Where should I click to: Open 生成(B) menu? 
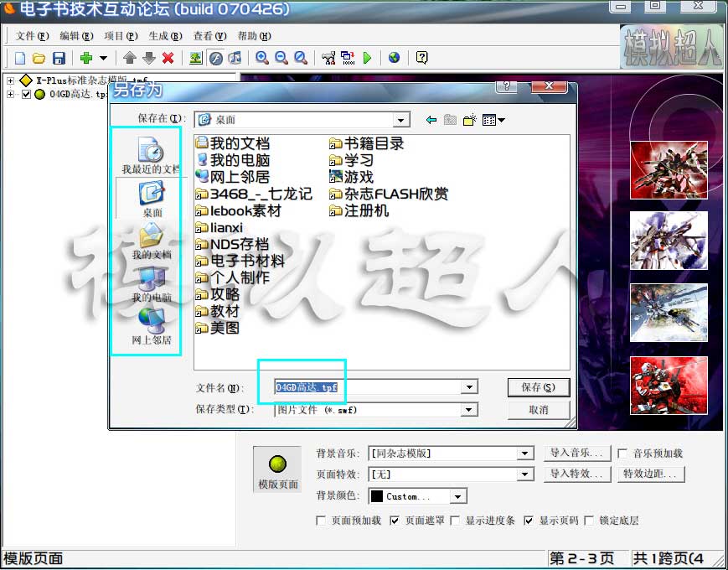point(165,36)
